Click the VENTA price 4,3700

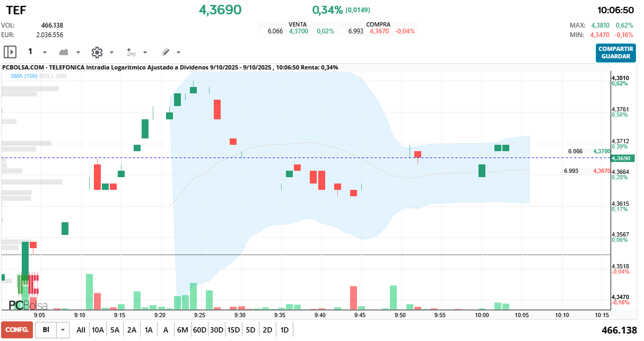coord(298,31)
